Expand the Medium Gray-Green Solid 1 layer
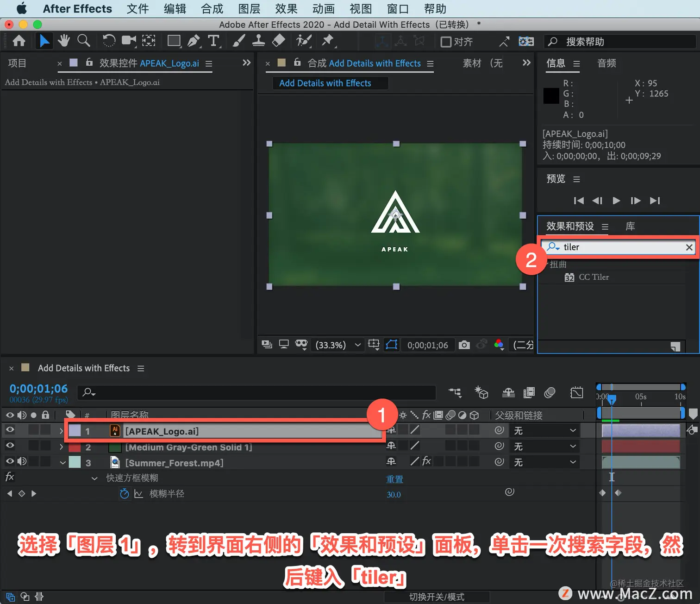Screen dimensions: 700x604 [x=61, y=447]
